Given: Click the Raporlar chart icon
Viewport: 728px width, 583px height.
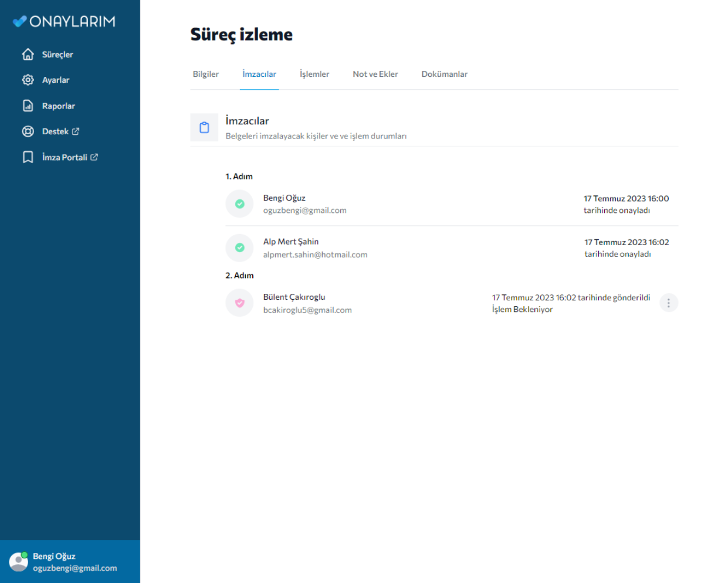Looking at the screenshot, I should [28, 106].
